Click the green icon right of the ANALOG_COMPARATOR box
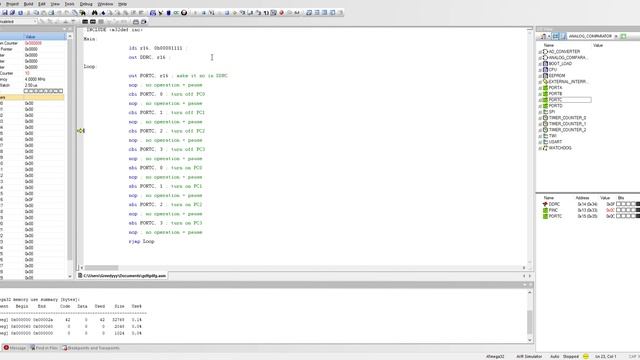 click(x=623, y=36)
